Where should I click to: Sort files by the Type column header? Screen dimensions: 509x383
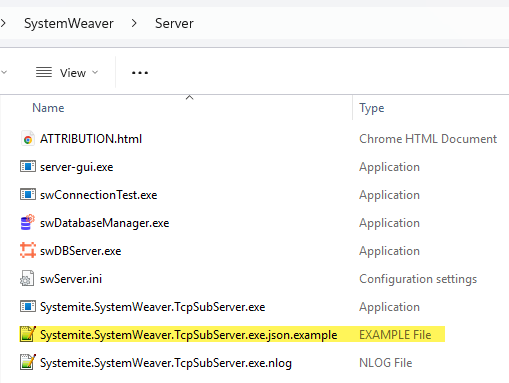[x=372, y=108]
